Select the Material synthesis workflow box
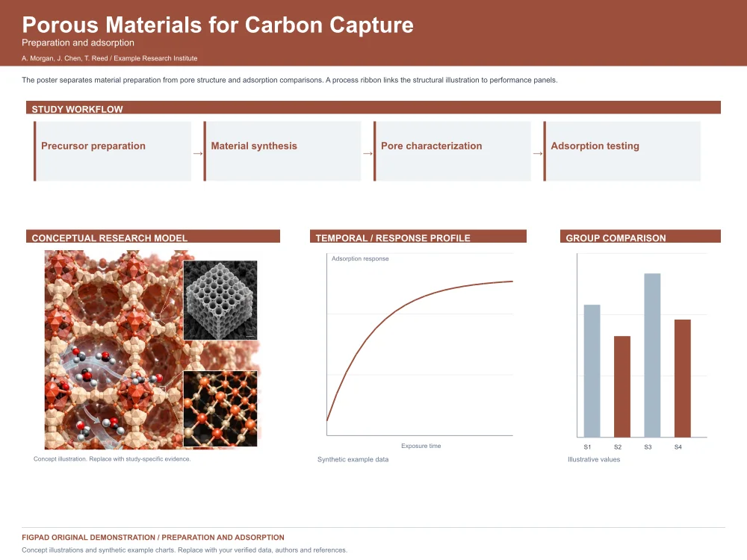This screenshot has height=560, width=747. coord(282,151)
